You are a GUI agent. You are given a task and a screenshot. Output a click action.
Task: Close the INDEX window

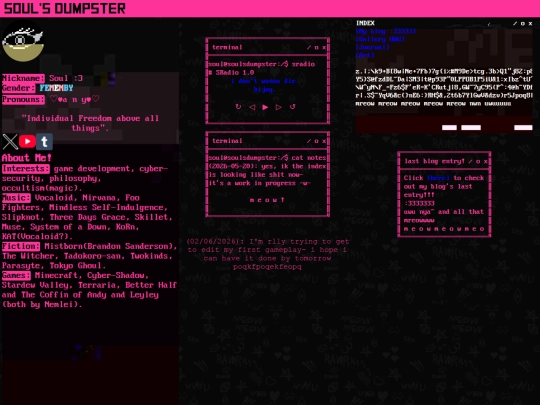pos(530,23)
